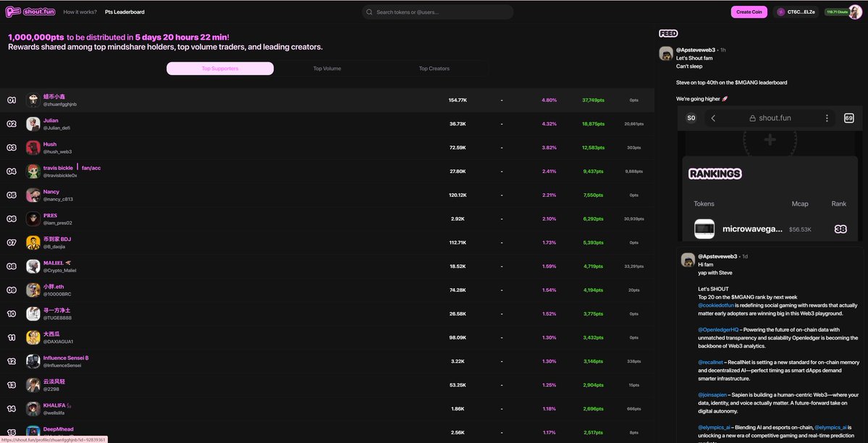868x443 pixels.
Task: Click the 120.12K value in Nancy's row
Action: click(x=458, y=195)
